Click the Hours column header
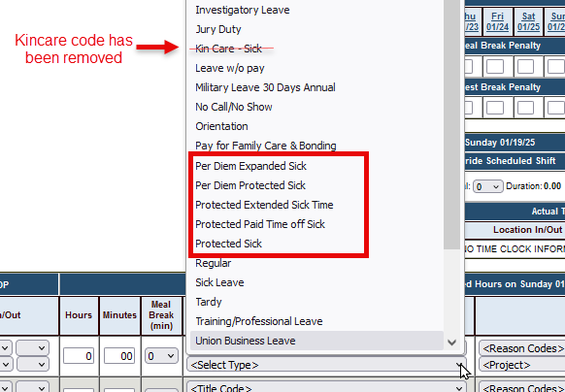Image resolution: width=565 pixels, height=392 pixels. tap(79, 315)
